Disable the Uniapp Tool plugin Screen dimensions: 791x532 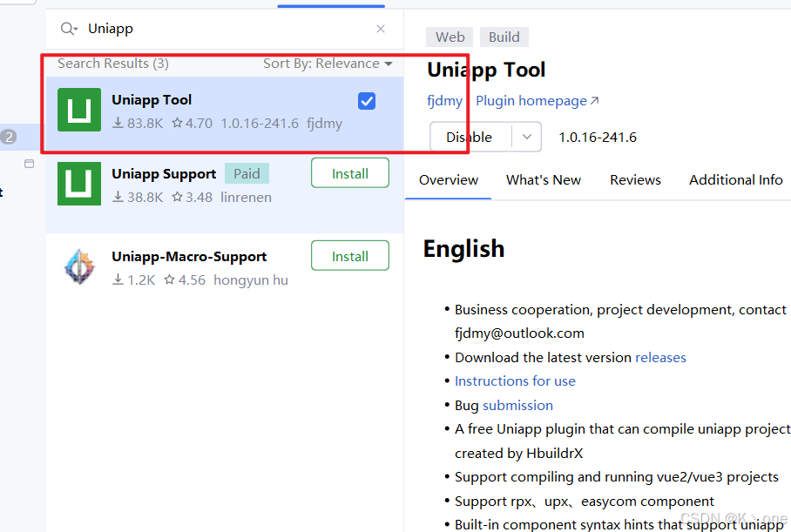470,138
